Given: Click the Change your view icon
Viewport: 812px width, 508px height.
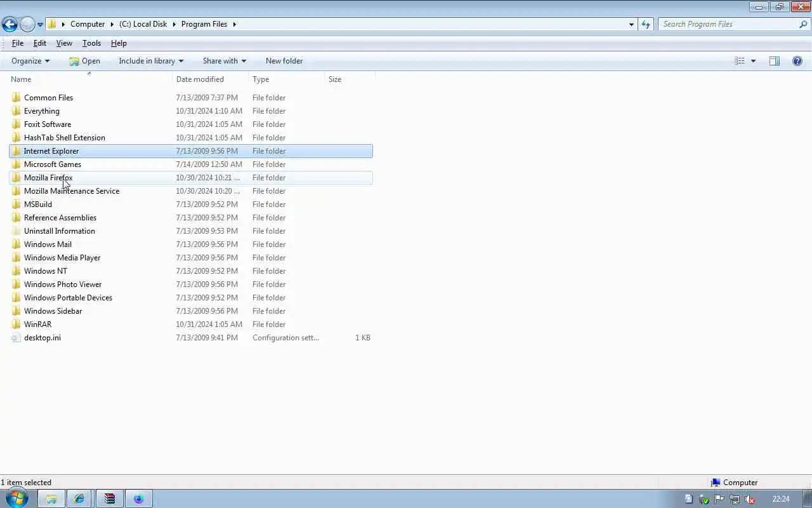Looking at the screenshot, I should 740,61.
